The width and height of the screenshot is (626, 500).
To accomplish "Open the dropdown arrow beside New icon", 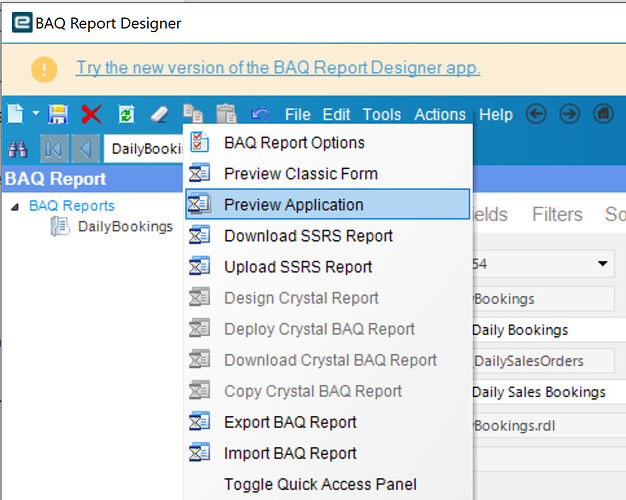I will click(x=36, y=114).
